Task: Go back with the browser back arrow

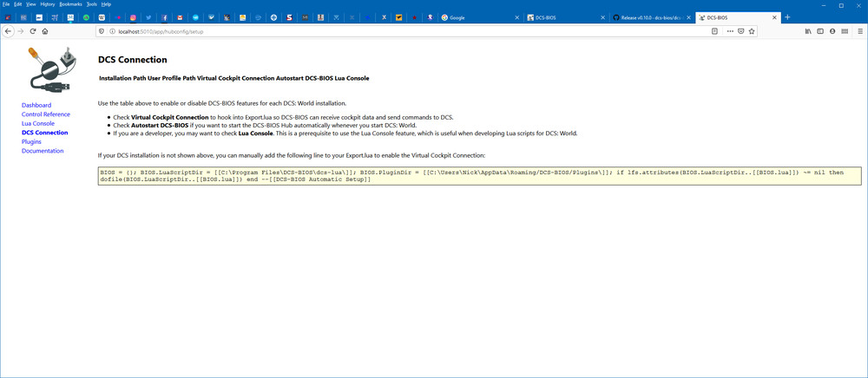Action: point(8,31)
